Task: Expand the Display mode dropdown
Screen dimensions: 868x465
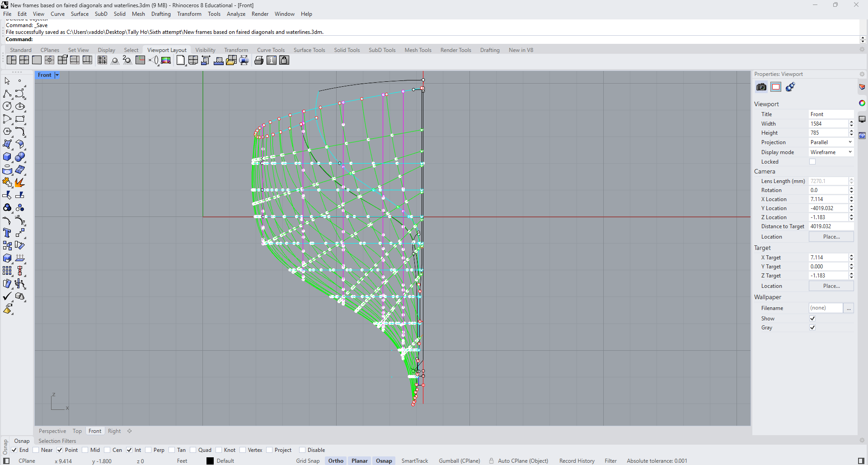Action: (x=830, y=152)
